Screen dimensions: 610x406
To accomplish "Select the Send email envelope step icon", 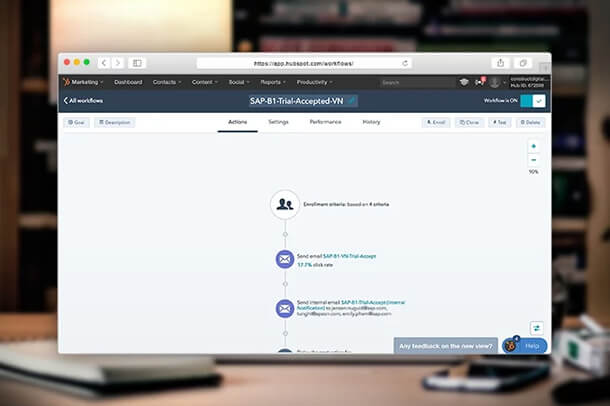I will coord(285,260).
